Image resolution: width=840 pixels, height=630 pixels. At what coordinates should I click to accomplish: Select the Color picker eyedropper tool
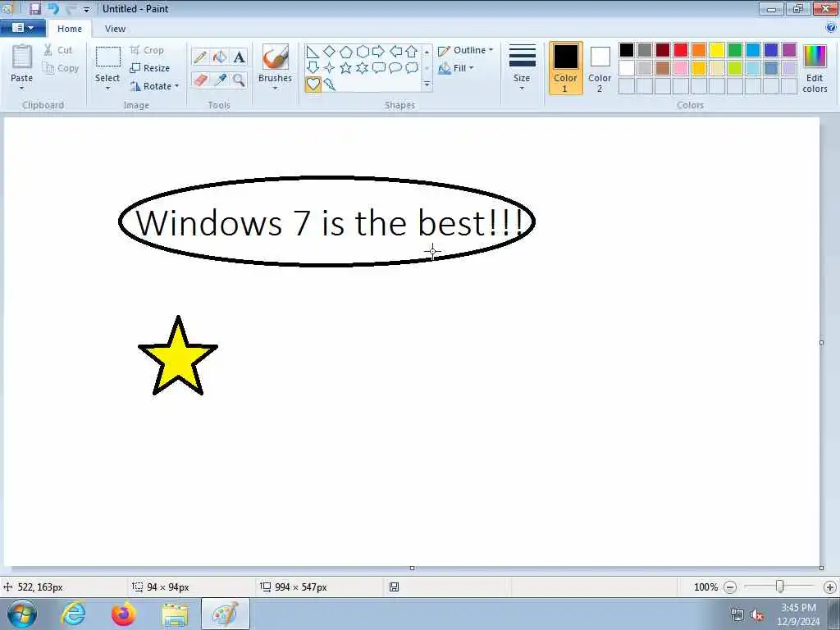220,80
